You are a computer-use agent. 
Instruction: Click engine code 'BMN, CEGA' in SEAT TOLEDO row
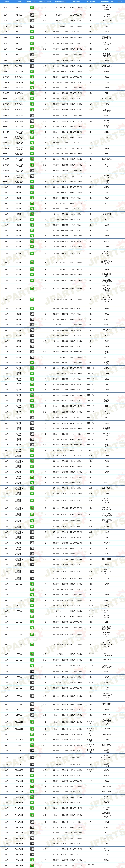pyautogui.click(x=107, y=66)
